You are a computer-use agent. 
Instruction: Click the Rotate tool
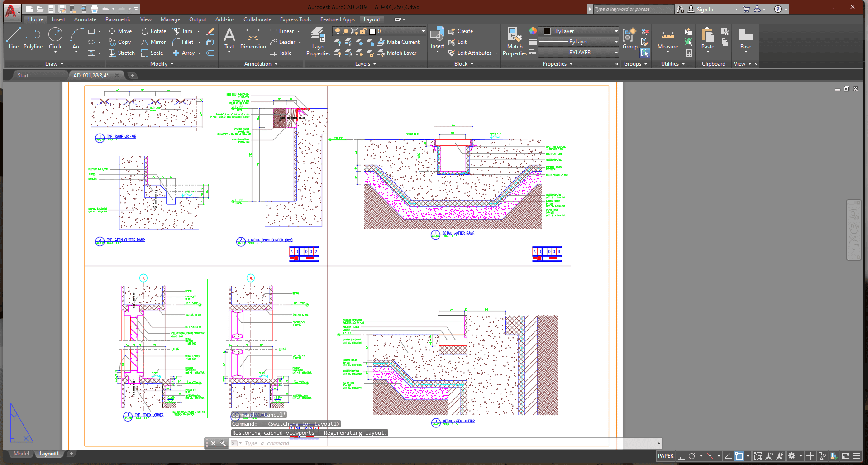coord(153,31)
